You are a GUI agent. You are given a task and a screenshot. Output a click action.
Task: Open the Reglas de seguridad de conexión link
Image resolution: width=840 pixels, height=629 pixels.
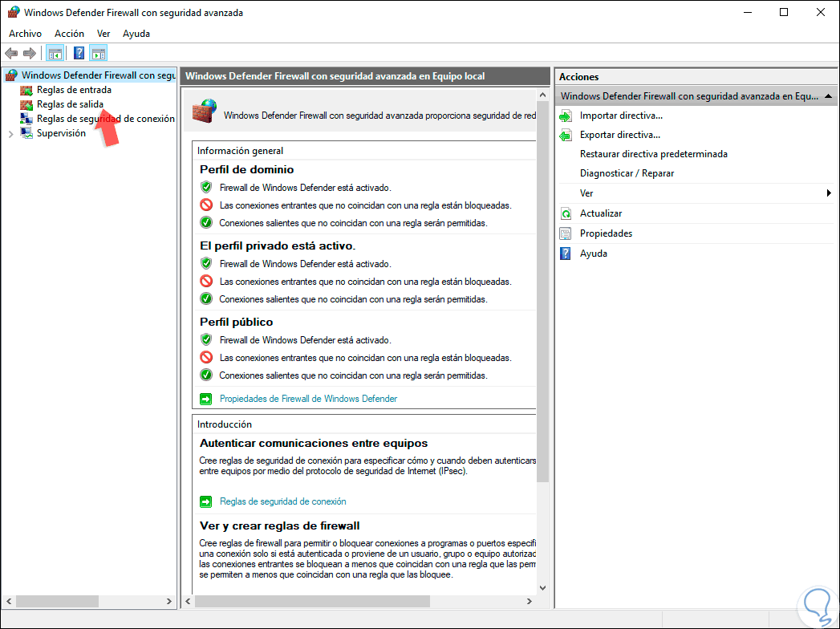point(283,501)
